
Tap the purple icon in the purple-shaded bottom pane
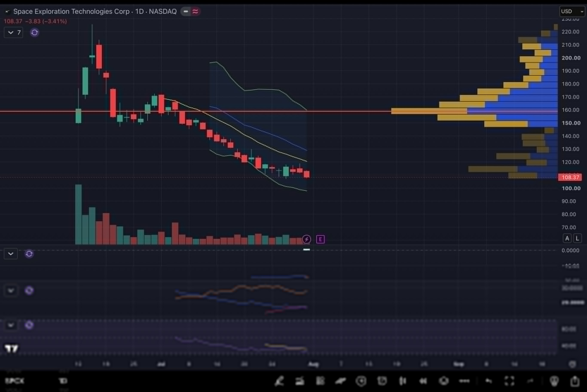29,325
